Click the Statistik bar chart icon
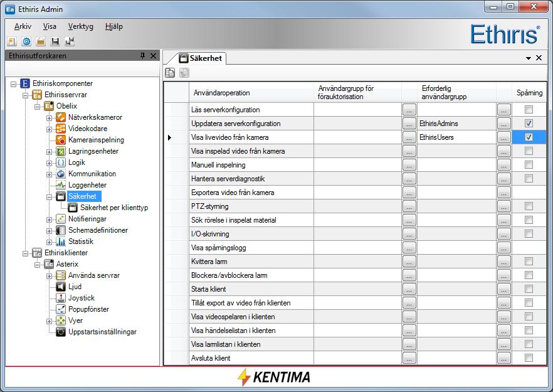This screenshot has height=392, width=553. click(x=61, y=241)
